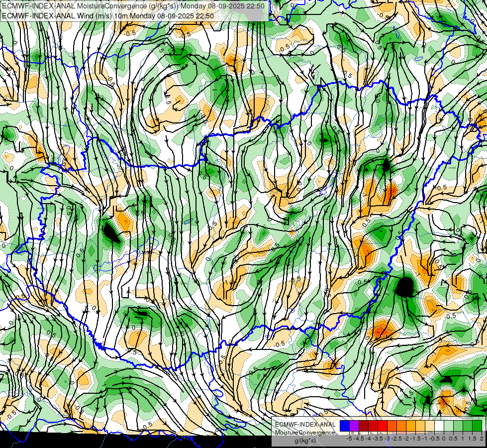The width and height of the screenshot is (487, 448).
Task: Click the legend tick label -3
Action: [x=388, y=439]
